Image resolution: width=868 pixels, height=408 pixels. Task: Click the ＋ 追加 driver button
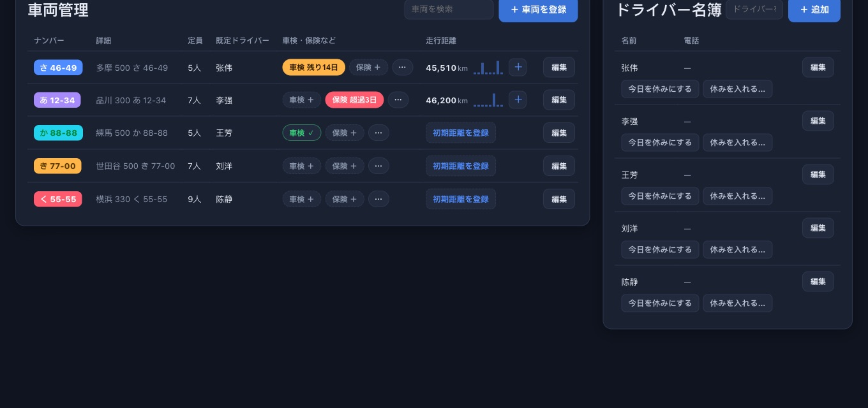pos(814,10)
